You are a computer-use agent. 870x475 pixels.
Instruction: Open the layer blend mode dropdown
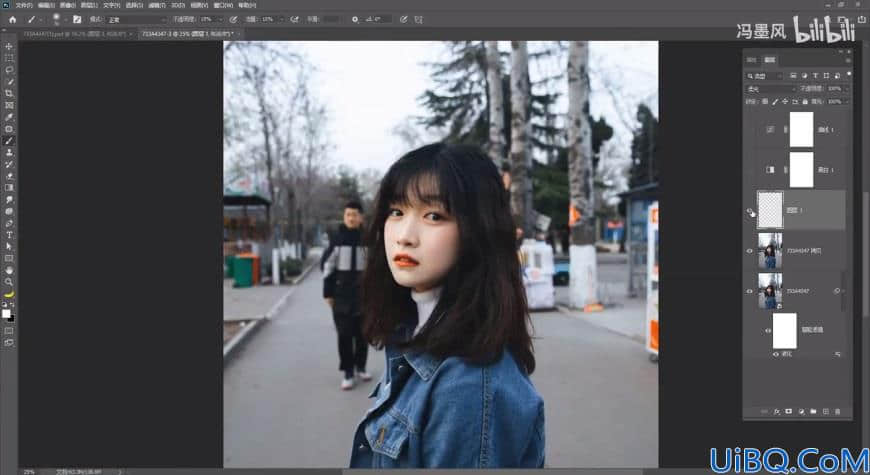(771, 89)
